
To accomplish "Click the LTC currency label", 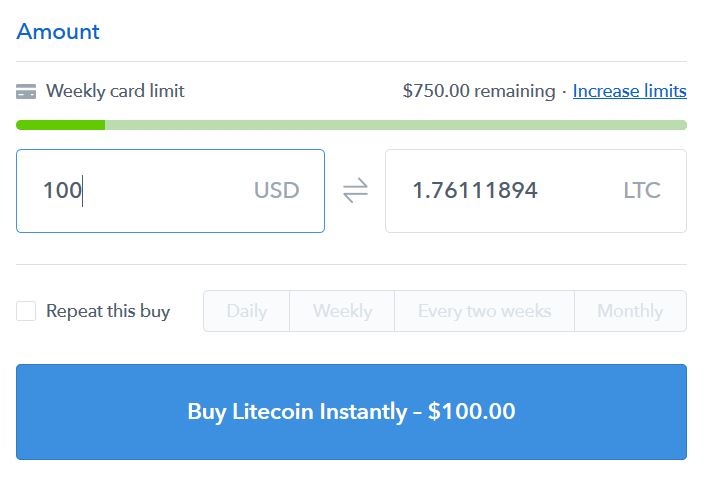I will click(x=642, y=190).
